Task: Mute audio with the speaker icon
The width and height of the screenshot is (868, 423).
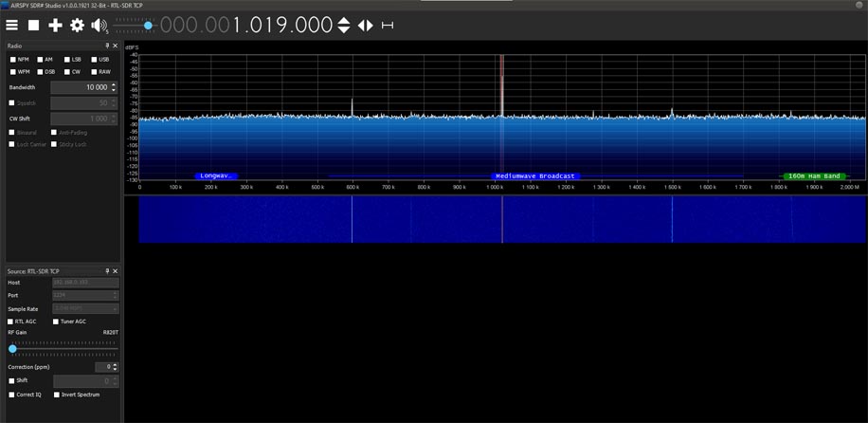Action: 99,26
